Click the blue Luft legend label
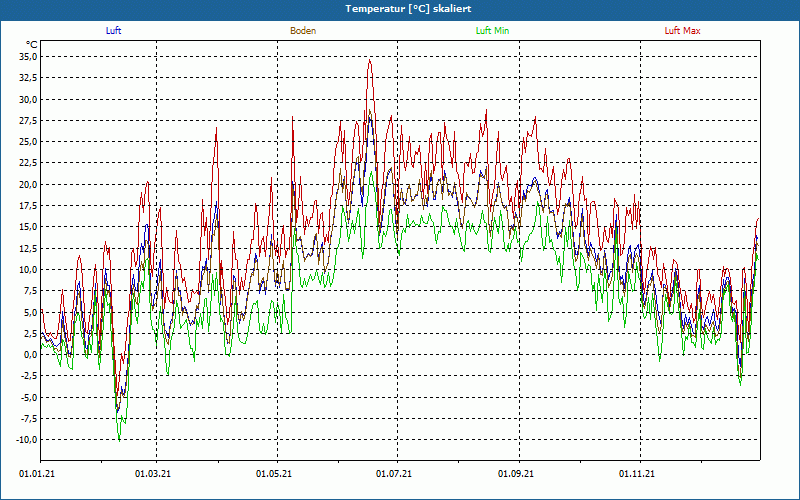Viewport: 800px width, 500px height. point(113,31)
